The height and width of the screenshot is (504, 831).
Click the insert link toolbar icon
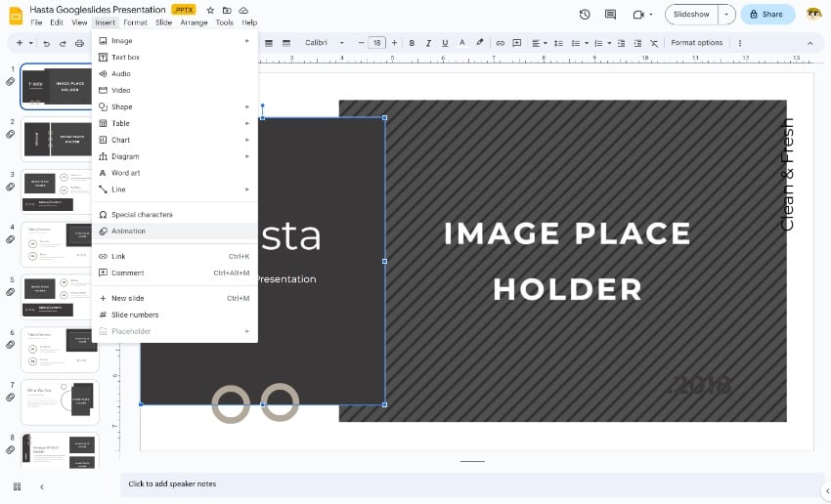pyautogui.click(x=501, y=43)
